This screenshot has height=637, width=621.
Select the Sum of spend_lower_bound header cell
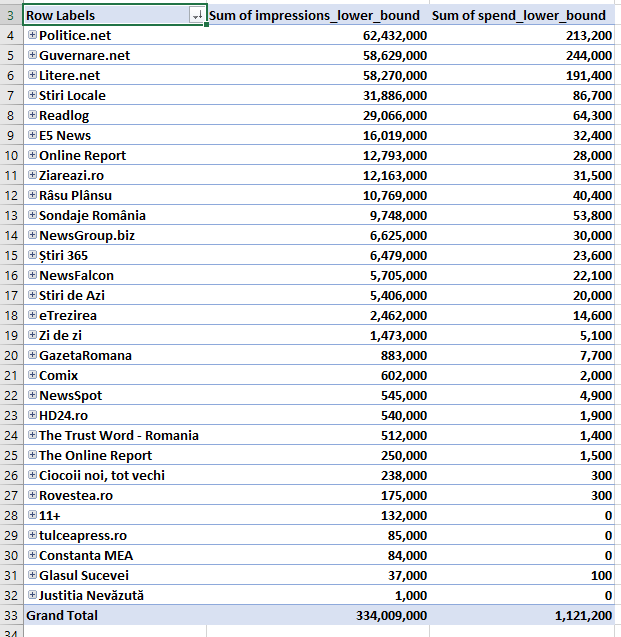pyautogui.click(x=519, y=15)
